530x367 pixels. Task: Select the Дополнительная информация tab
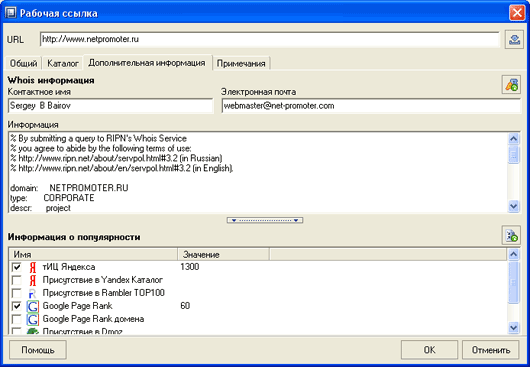pos(147,63)
